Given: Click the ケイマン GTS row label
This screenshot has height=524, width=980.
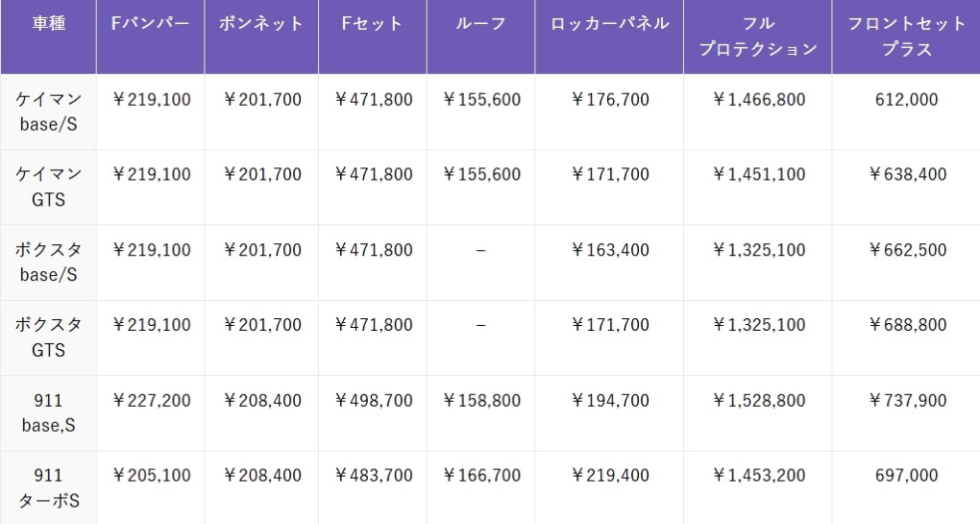Looking at the screenshot, I should [48, 187].
